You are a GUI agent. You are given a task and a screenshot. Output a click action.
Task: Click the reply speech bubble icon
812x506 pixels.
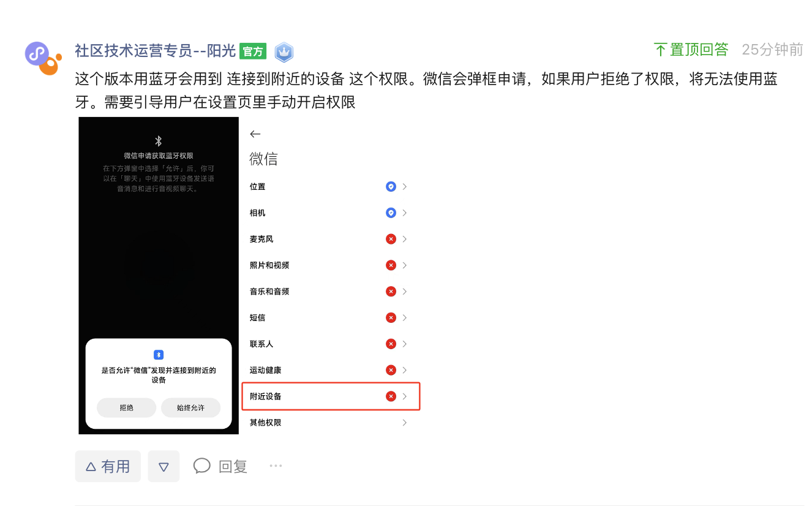202,466
